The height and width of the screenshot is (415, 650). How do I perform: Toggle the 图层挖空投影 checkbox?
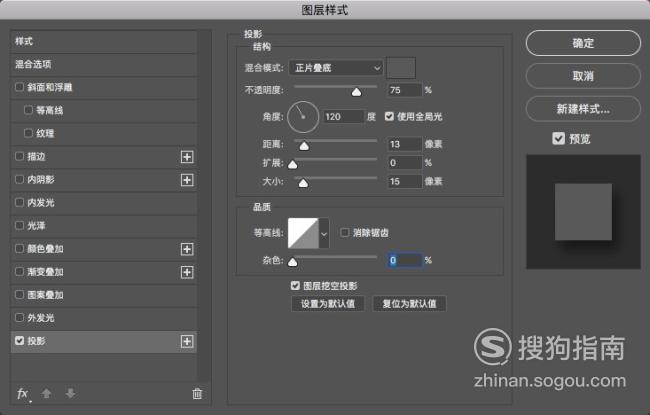pyautogui.click(x=295, y=285)
